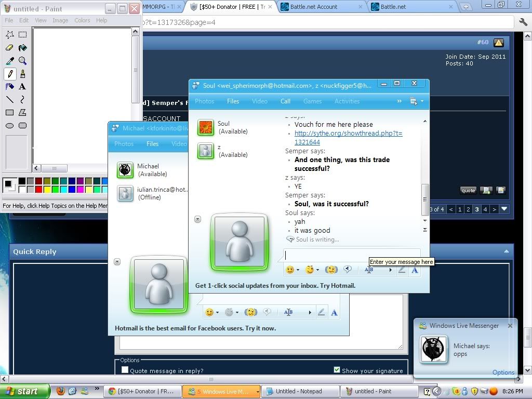
Task: Open Untitled - Notepad from taskbar
Action: (x=300, y=391)
